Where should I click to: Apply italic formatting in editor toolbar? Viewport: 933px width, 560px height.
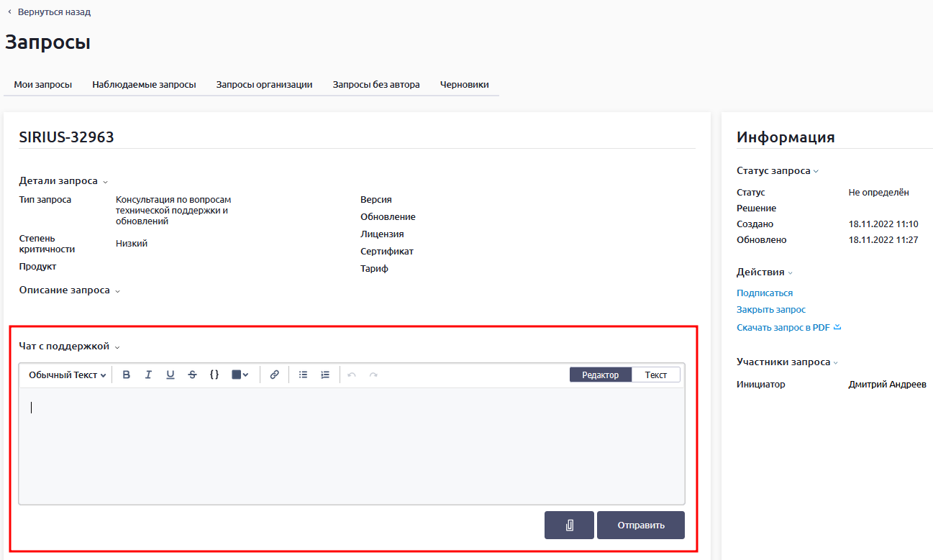pos(148,375)
